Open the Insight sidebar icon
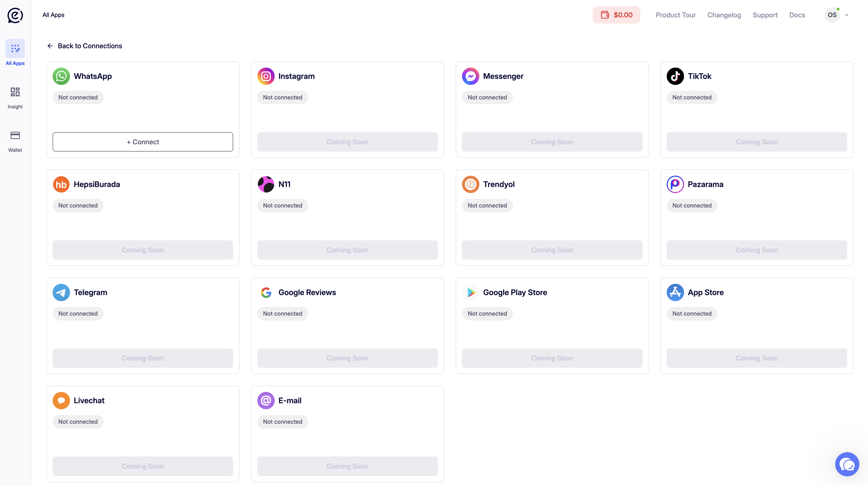Screen dimensions: 868x486 [x=15, y=92]
